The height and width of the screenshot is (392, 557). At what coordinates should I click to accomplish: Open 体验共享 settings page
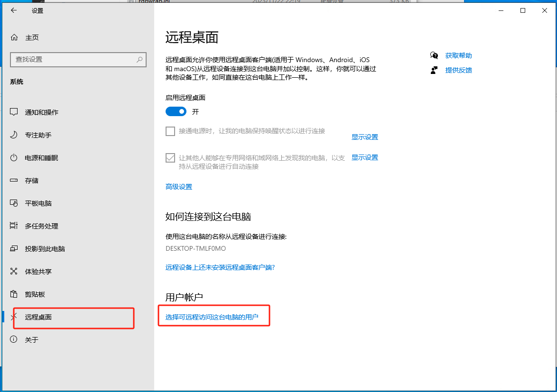tap(38, 272)
